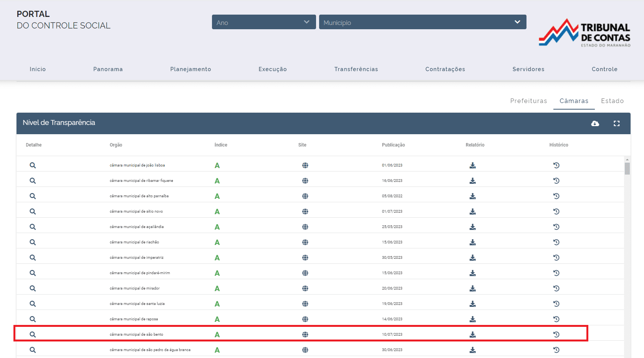Image resolution: width=644 pixels, height=358 pixels.
Task: Open the Servidores menu
Action: point(528,69)
